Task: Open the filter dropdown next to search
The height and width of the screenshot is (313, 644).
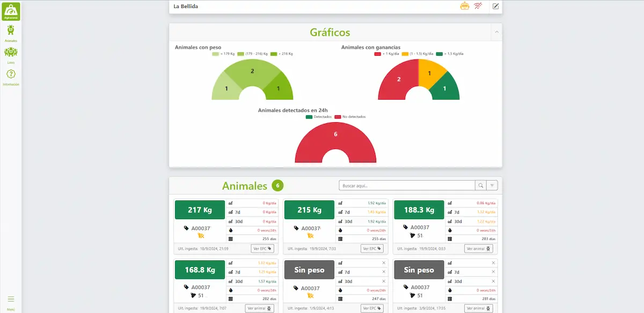Action: coord(492,185)
